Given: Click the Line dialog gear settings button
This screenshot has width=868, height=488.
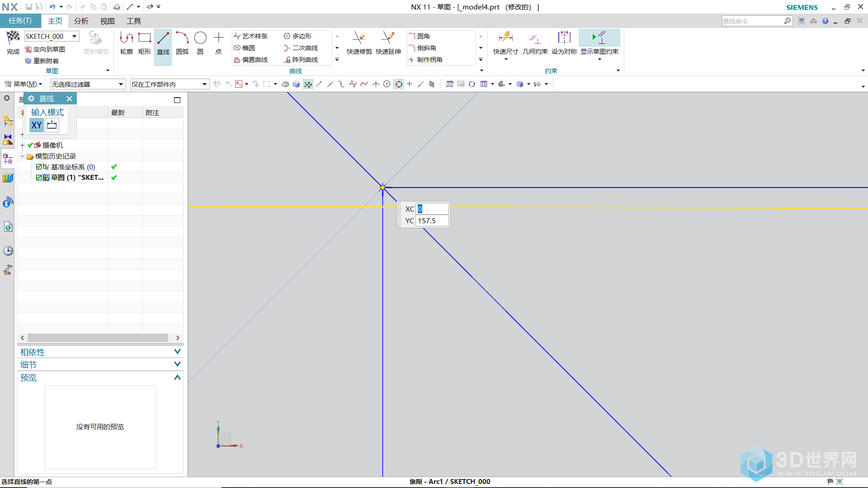Looking at the screenshot, I should [31, 99].
